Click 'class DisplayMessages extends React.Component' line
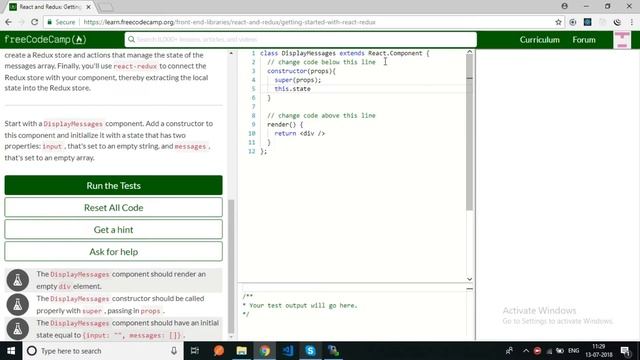 (344, 53)
